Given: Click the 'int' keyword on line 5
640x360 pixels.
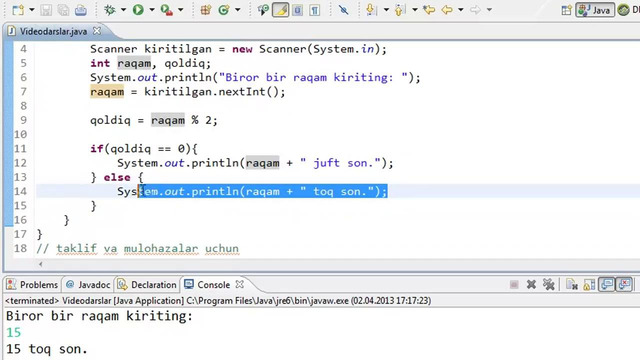Looking at the screenshot, I should [100, 63].
